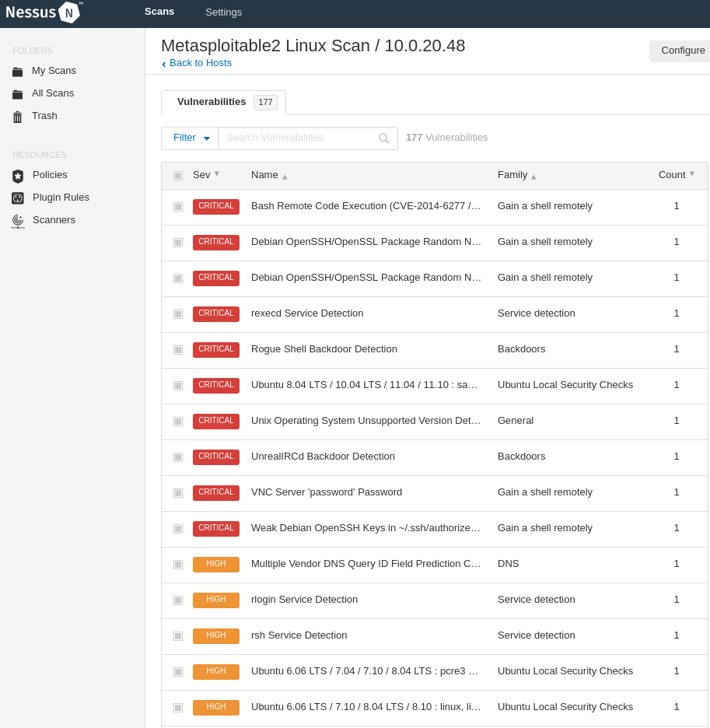
Task: Open the Trash folder
Action: tap(44, 116)
